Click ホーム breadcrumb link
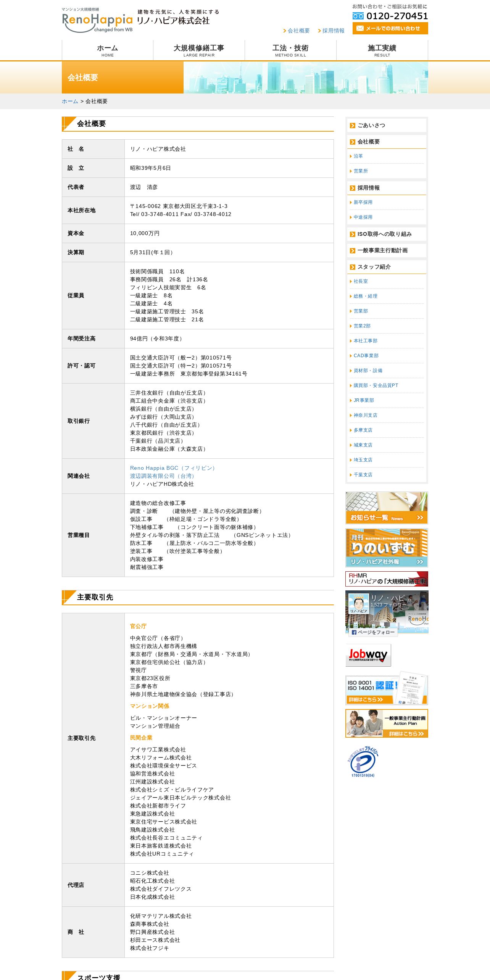Image resolution: width=490 pixels, height=980 pixels. pos(70,101)
